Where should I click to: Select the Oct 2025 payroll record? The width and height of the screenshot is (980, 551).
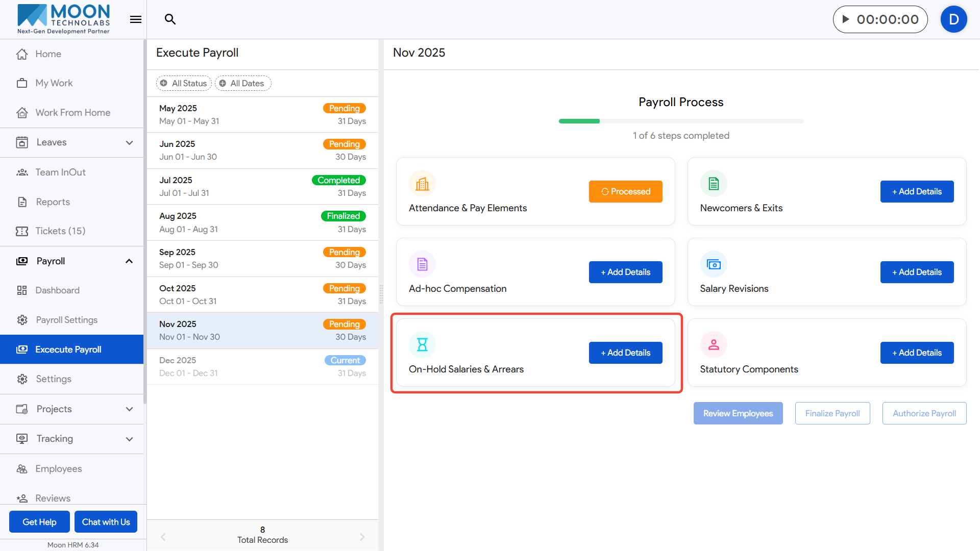[262, 295]
